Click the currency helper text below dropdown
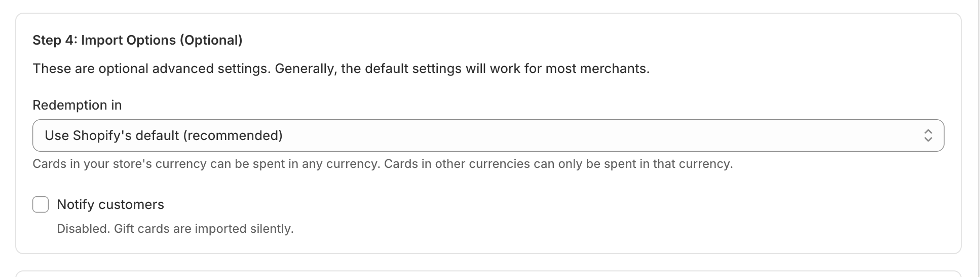The height and width of the screenshot is (277, 980). (x=383, y=164)
